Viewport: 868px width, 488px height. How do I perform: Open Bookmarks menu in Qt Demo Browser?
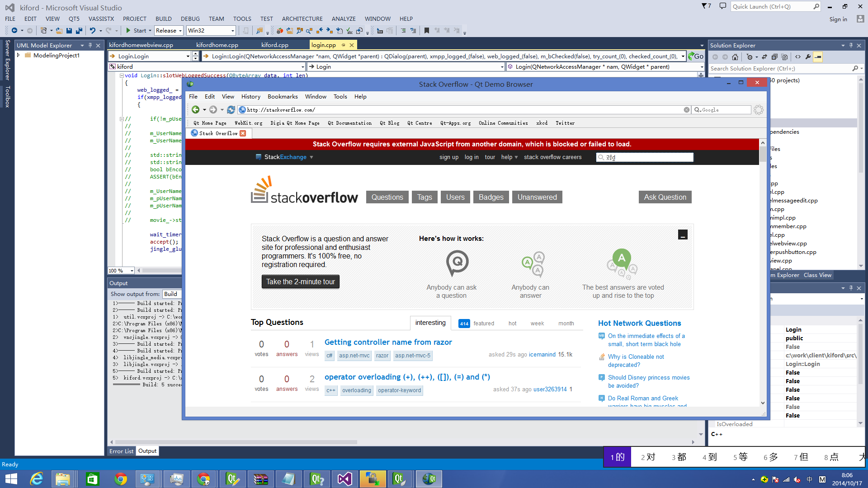pos(283,96)
